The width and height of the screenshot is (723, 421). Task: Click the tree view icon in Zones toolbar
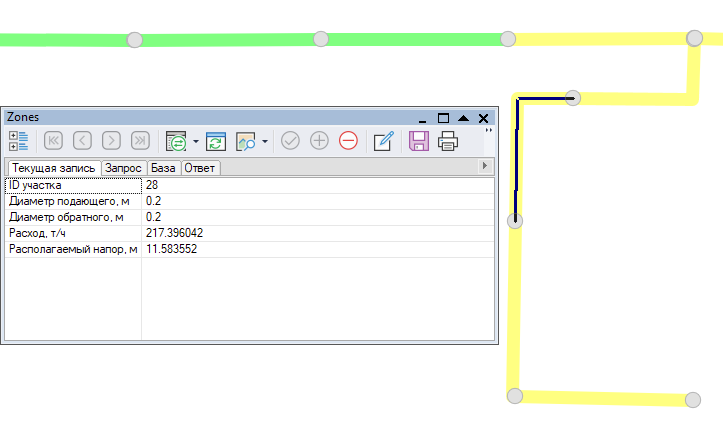click(x=18, y=141)
